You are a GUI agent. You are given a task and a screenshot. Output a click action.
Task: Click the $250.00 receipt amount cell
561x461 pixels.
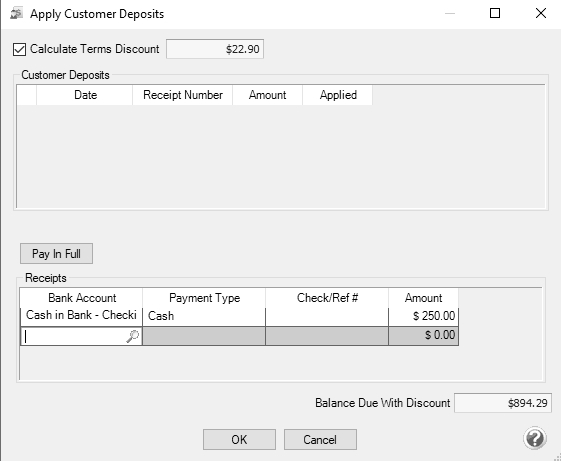(x=423, y=316)
